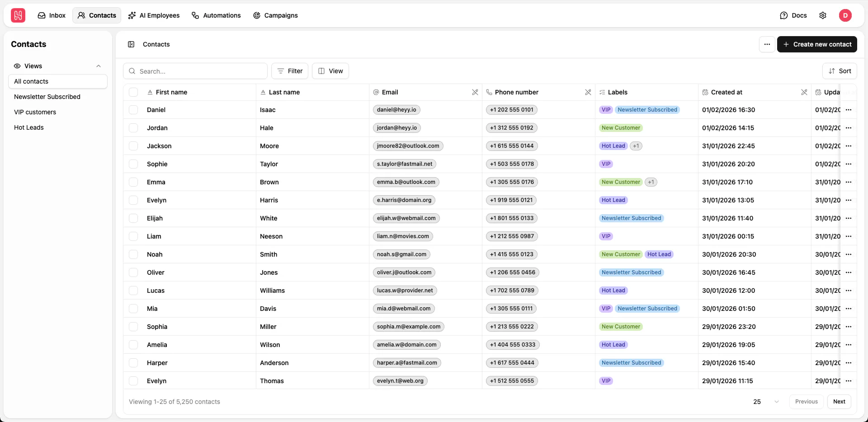
Task: Open row actions for Daniel Isaac
Action: point(849,110)
